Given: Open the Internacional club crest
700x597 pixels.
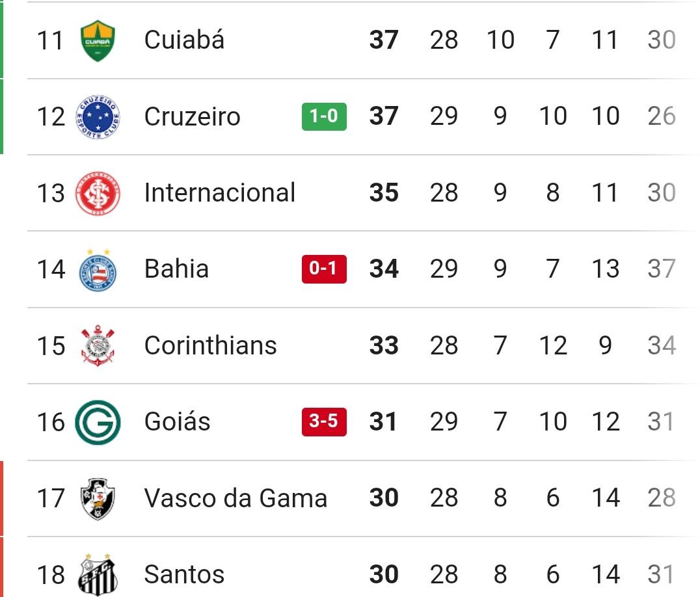Looking at the screenshot, I should 98,193.
